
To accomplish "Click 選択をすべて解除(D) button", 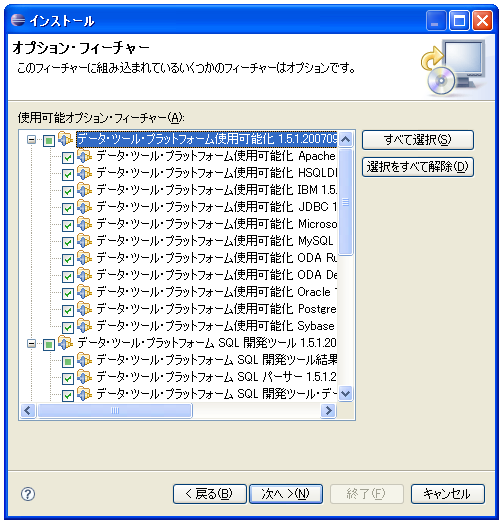I will [x=418, y=167].
